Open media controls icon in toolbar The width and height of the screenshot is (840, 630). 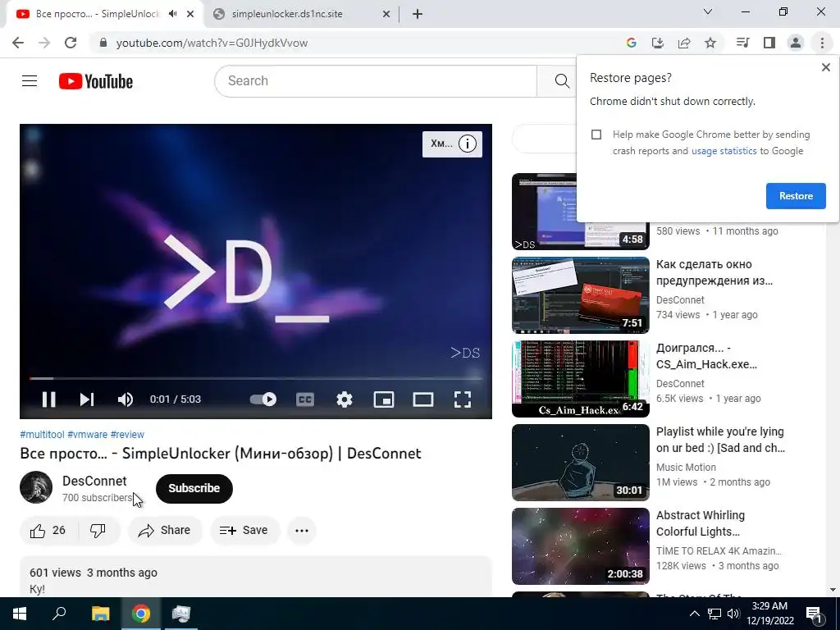[x=743, y=43]
